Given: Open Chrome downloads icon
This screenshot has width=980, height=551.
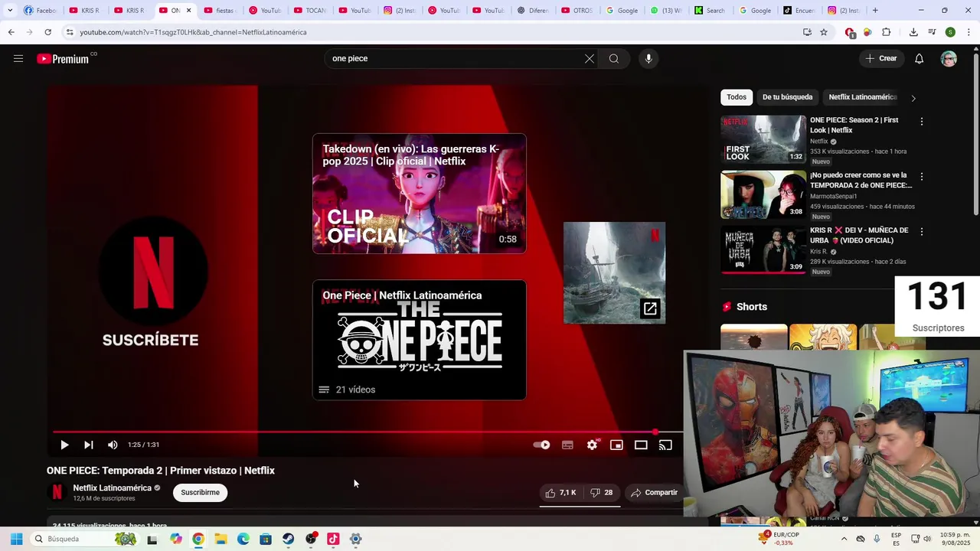Looking at the screenshot, I should (913, 32).
